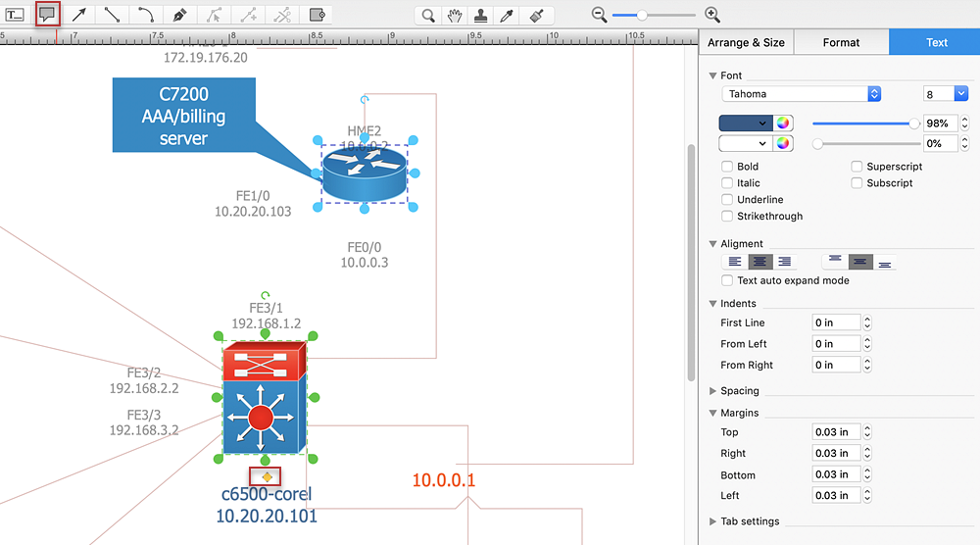Open the text color swatch dropdown
The height and width of the screenshot is (545, 980).
[746, 124]
